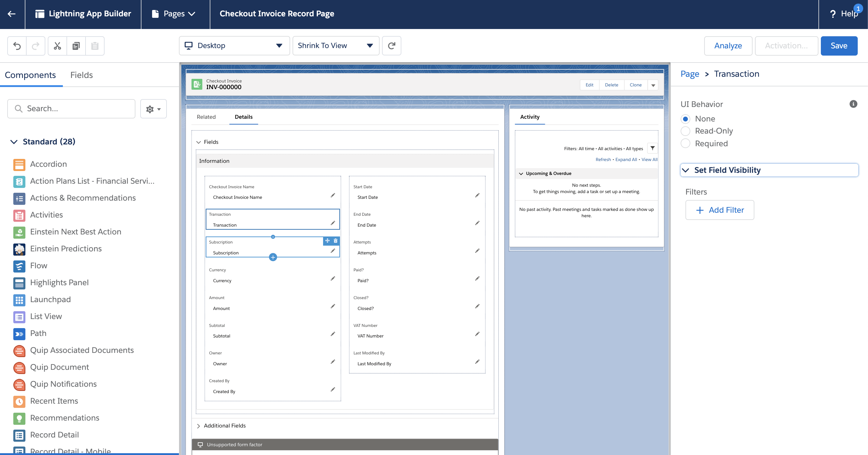Click the undo arrow icon

pos(17,46)
